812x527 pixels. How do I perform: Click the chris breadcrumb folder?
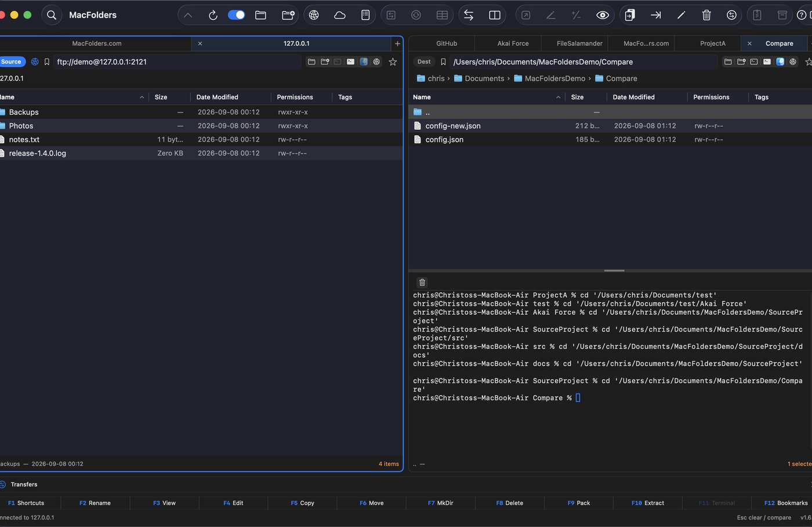tap(430, 78)
